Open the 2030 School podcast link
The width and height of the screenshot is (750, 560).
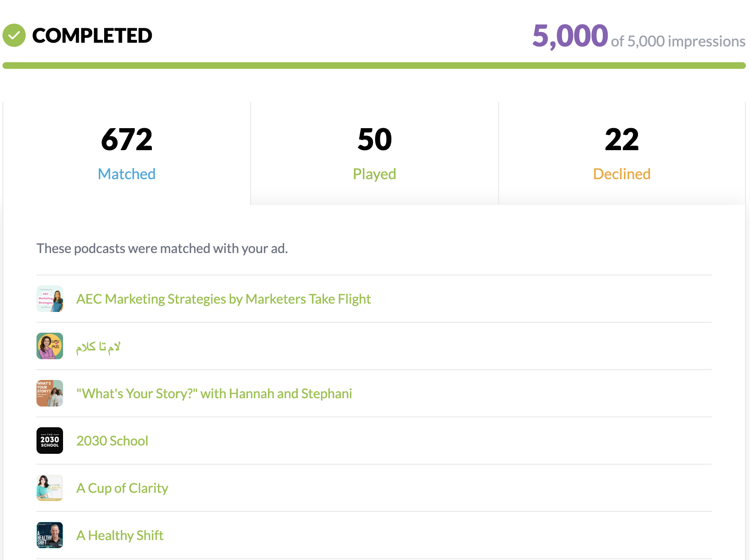tap(112, 441)
